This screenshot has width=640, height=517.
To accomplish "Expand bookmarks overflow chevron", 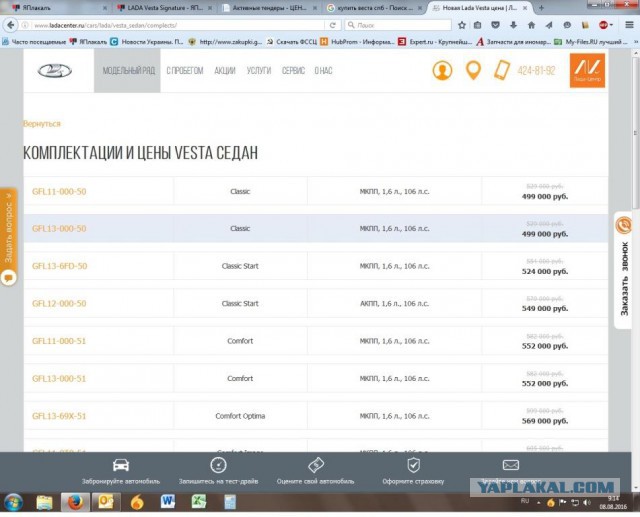I will tap(636, 42).
